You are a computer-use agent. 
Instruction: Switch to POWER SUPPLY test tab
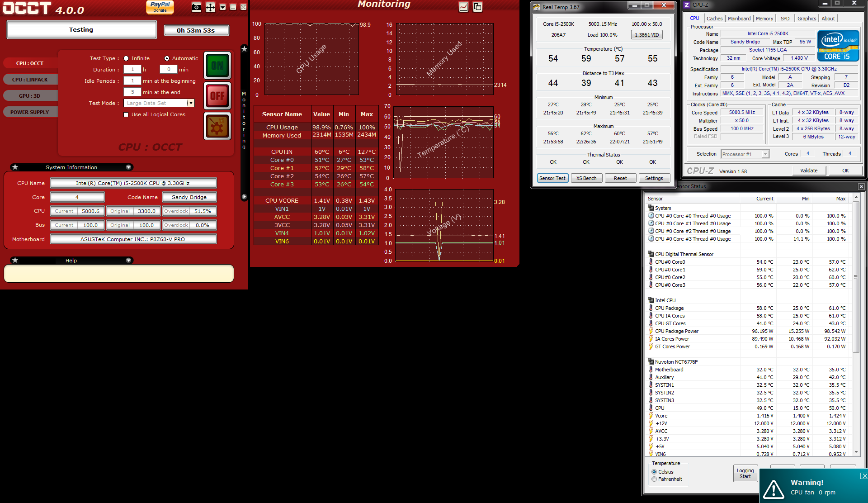coord(30,112)
